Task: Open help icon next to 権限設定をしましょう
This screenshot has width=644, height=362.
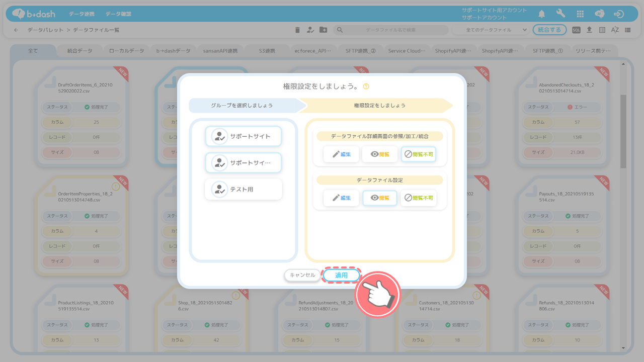Action: pyautogui.click(x=366, y=86)
